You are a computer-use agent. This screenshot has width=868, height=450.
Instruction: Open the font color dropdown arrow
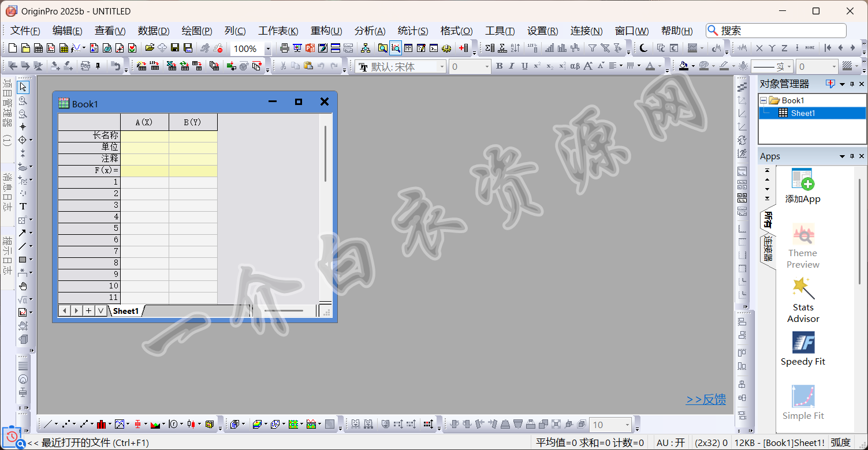point(658,66)
